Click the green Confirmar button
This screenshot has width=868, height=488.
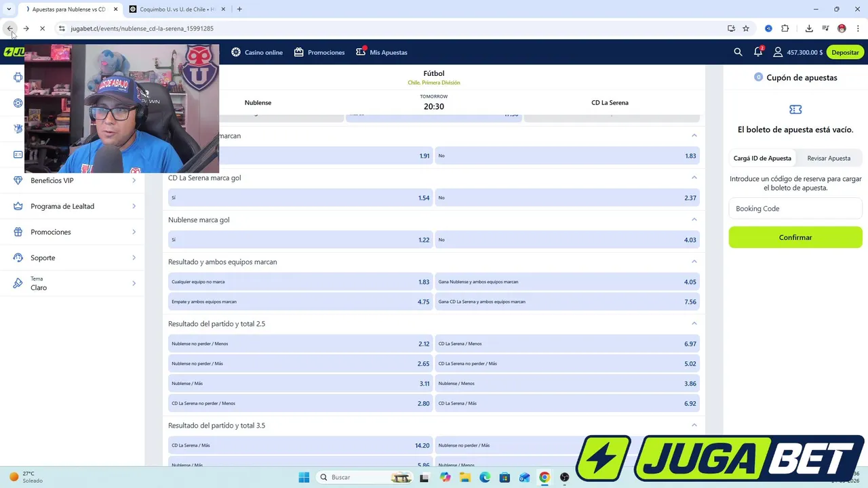pyautogui.click(x=795, y=237)
